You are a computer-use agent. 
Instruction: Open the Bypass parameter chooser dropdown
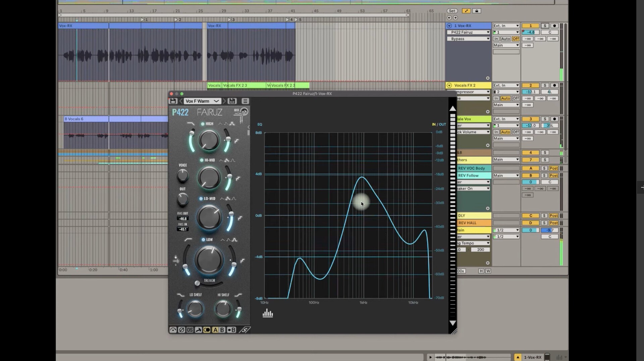pyautogui.click(x=468, y=39)
